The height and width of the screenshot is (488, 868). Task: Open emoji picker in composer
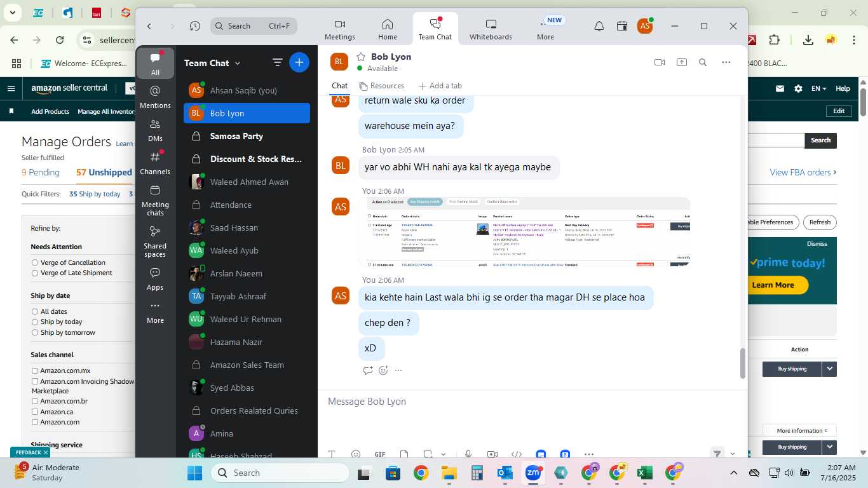pyautogui.click(x=356, y=454)
